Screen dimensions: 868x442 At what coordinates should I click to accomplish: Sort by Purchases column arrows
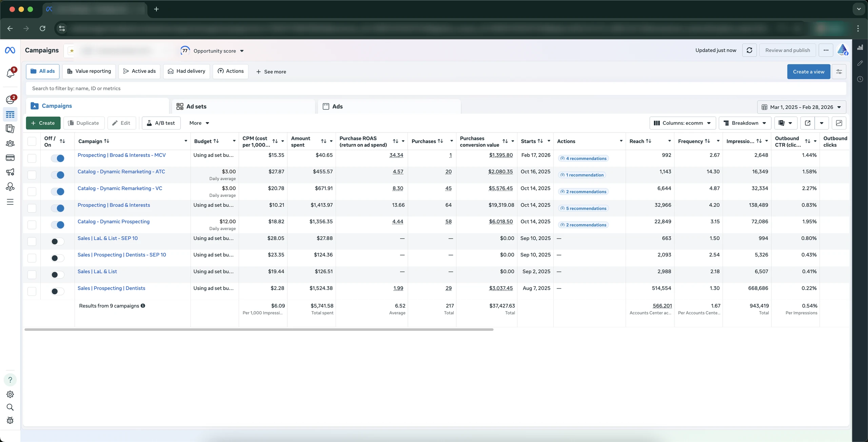pyautogui.click(x=440, y=141)
